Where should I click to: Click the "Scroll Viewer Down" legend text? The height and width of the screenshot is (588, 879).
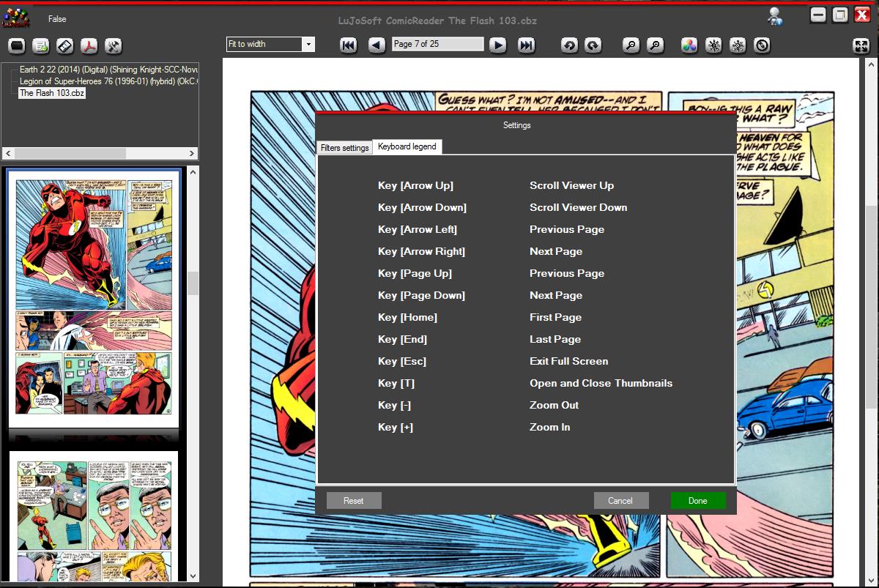[x=579, y=207]
